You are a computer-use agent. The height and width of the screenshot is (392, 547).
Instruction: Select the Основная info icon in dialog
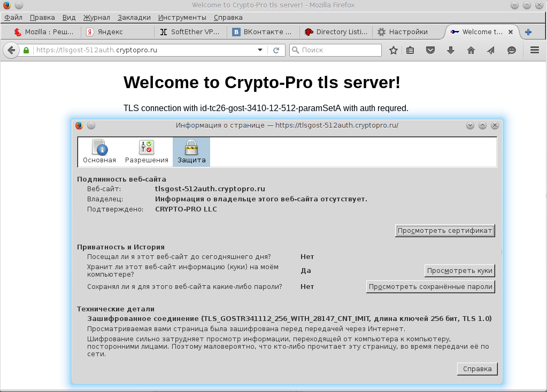(x=99, y=152)
